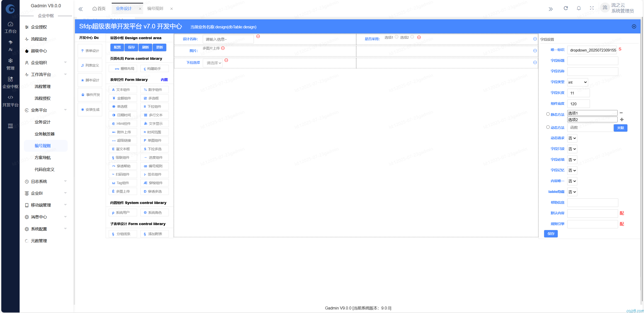Open the Ai section in left rail
Image resolution: width=644 pixels, height=313 pixels.
pos(10,46)
